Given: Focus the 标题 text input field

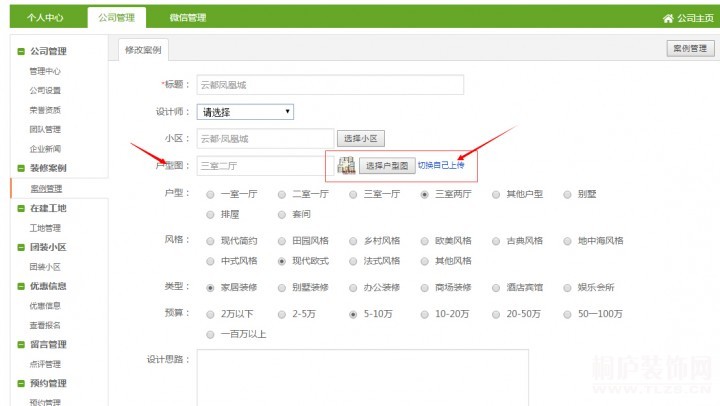Looking at the screenshot, I should pyautogui.click(x=330, y=85).
